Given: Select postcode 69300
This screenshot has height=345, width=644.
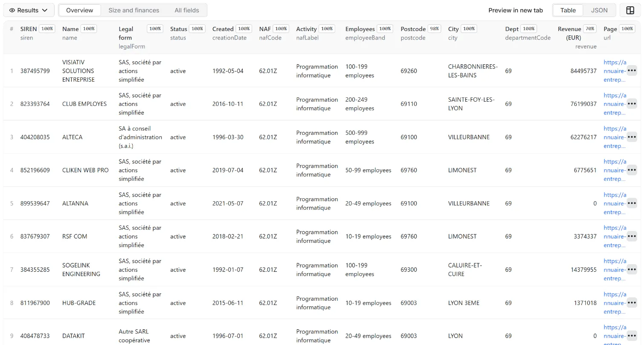Looking at the screenshot, I should [409, 270].
